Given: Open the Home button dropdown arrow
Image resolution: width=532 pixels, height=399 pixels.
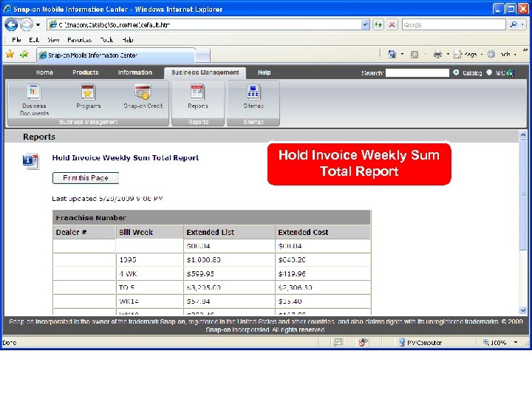Looking at the screenshot, I should (402, 54).
